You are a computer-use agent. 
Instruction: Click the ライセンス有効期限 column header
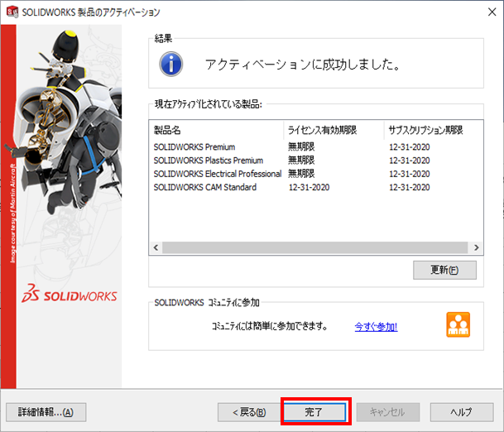coord(334,130)
